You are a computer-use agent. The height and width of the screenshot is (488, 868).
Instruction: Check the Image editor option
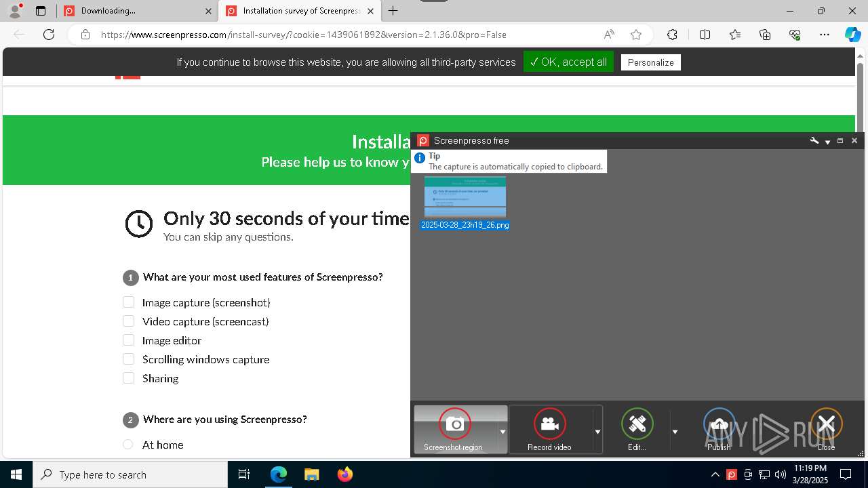129,340
